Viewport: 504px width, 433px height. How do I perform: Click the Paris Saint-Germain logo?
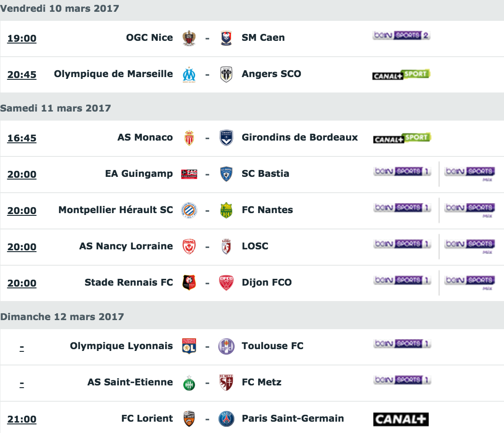(x=226, y=419)
